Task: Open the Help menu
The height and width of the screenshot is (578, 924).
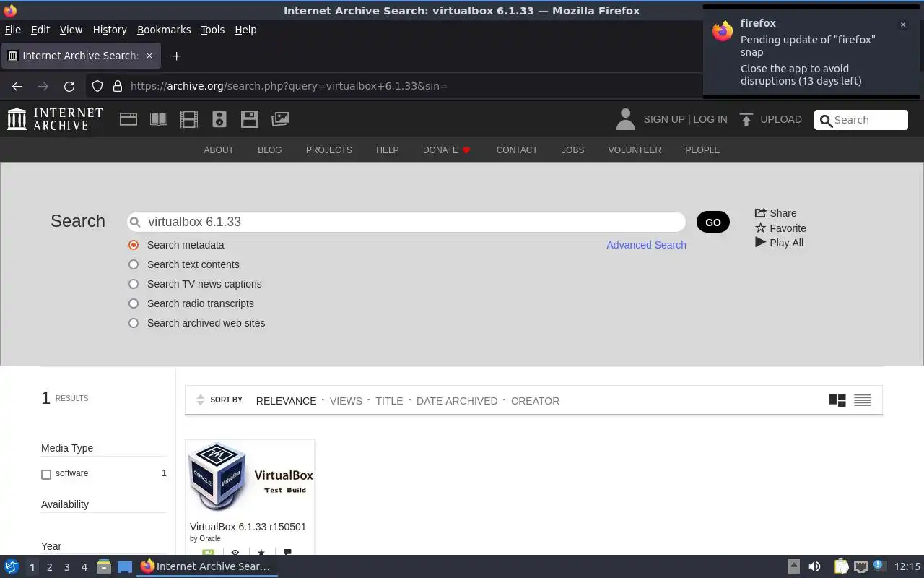Action: [245, 30]
